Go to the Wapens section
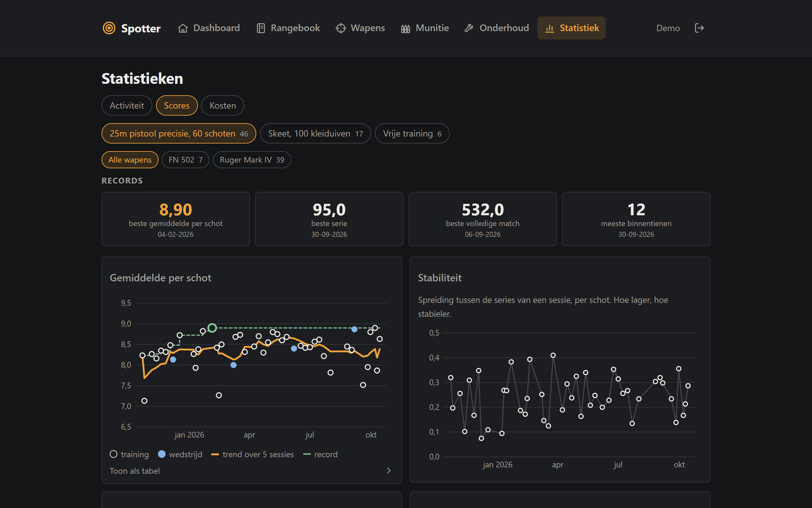 point(360,28)
